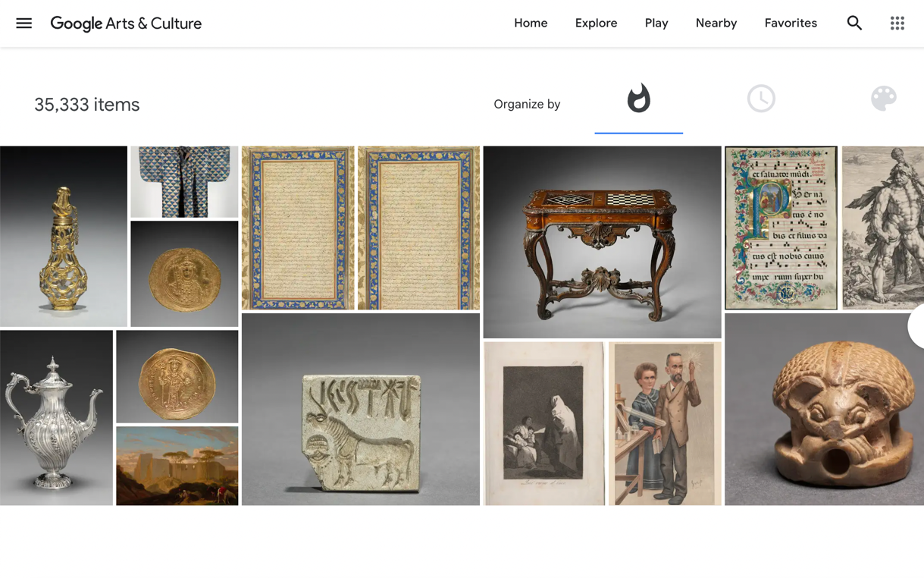Go to the Home page
Image resolution: width=924 pixels, height=578 pixels.
531,24
